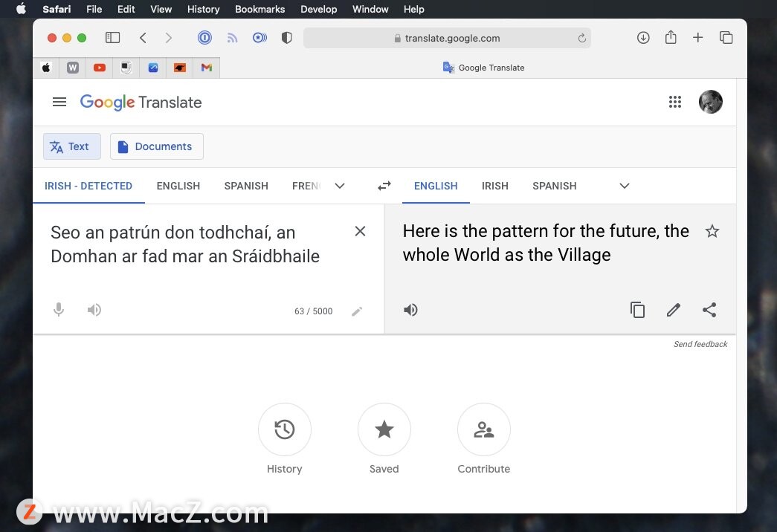This screenshot has height=532, width=777.
Task: Open Saved translations
Action: coord(384,429)
